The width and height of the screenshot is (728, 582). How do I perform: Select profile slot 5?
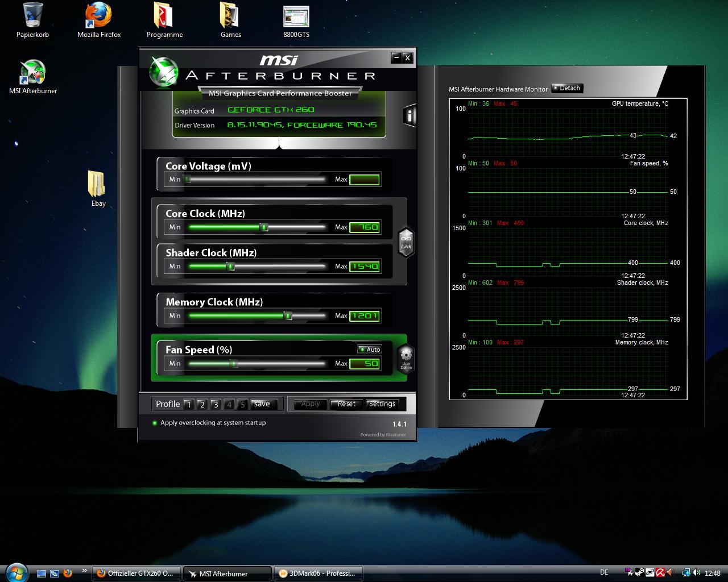[x=242, y=405]
